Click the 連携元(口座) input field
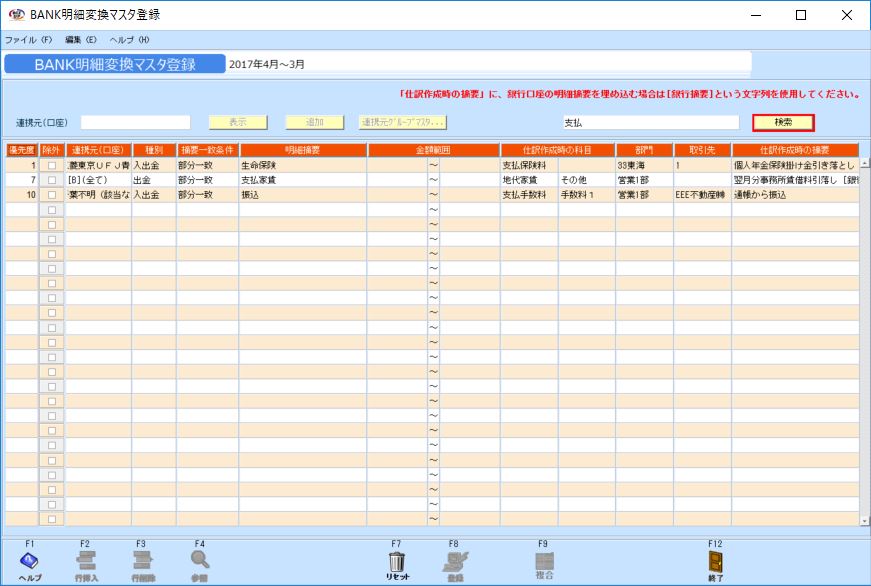 coord(135,122)
